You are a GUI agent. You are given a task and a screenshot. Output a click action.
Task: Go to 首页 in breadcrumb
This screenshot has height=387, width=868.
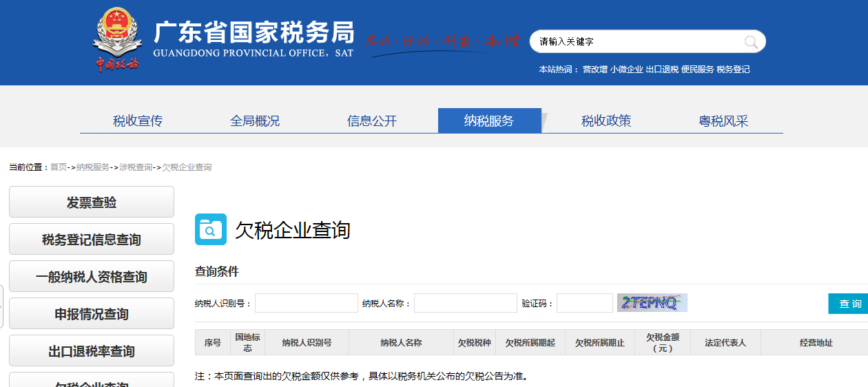coord(59,167)
